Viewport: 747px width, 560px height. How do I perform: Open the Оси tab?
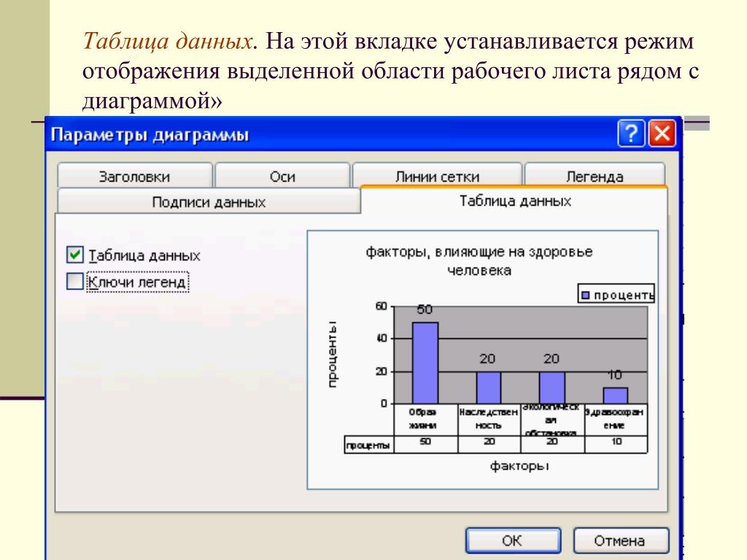click(x=282, y=176)
